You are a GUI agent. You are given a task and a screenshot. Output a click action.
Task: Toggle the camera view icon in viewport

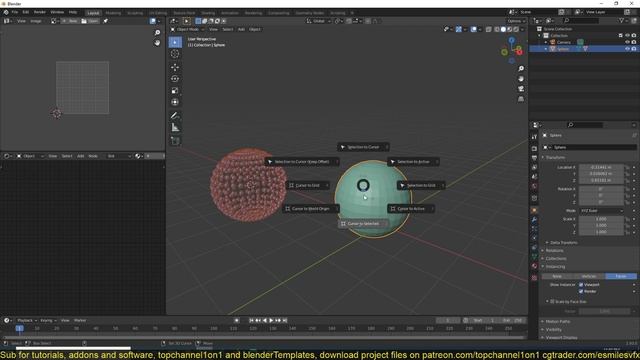(521, 89)
